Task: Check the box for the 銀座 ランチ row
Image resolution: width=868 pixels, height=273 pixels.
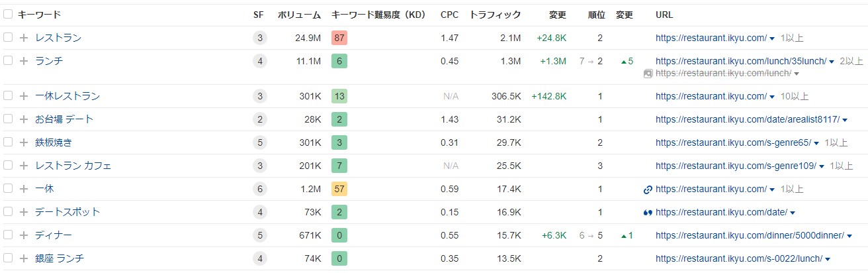Action: tap(8, 258)
